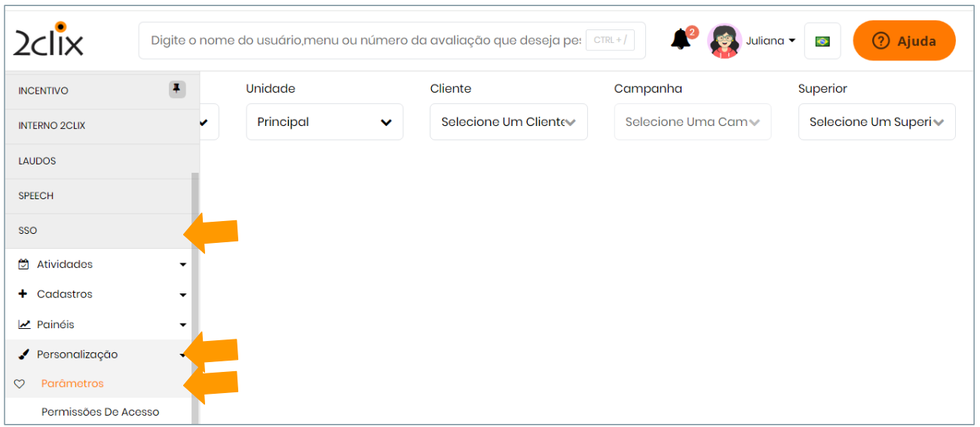This screenshot has width=980, height=427.
Task: Click the Personalização brush icon
Action: (24, 355)
